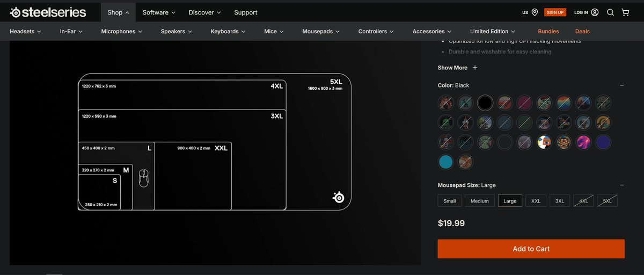Go to Bundles
This screenshot has height=275, width=644.
pyautogui.click(x=548, y=31)
